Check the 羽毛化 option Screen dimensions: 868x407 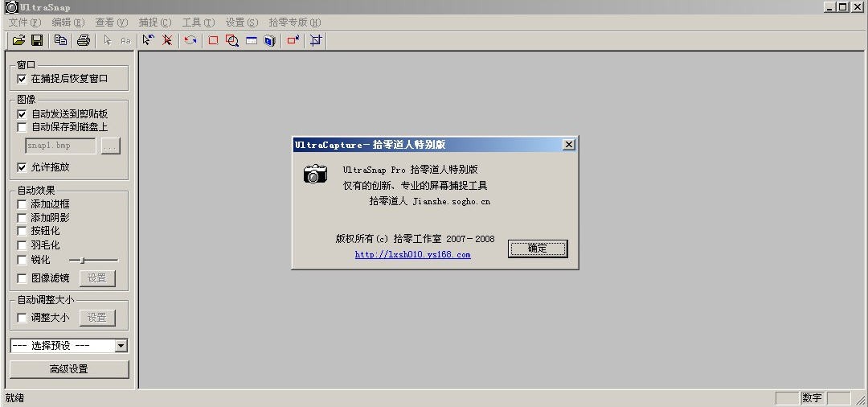(x=22, y=245)
